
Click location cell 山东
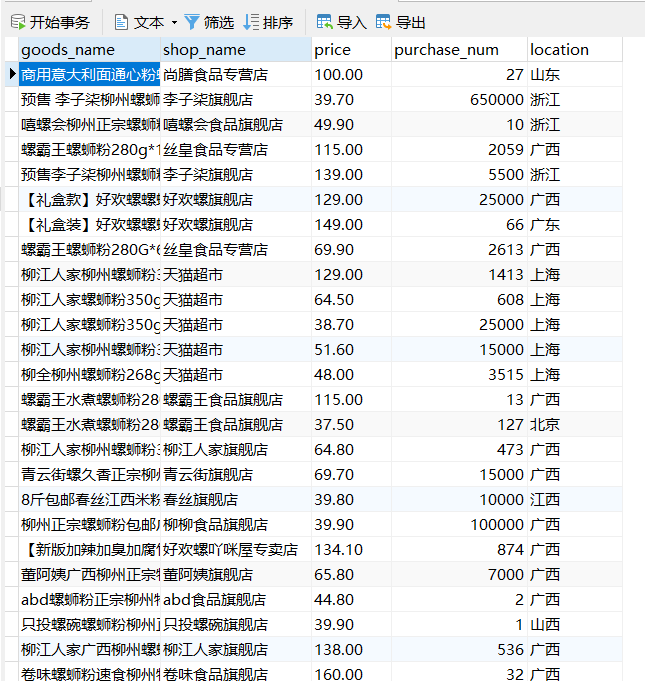pyautogui.click(x=575, y=75)
